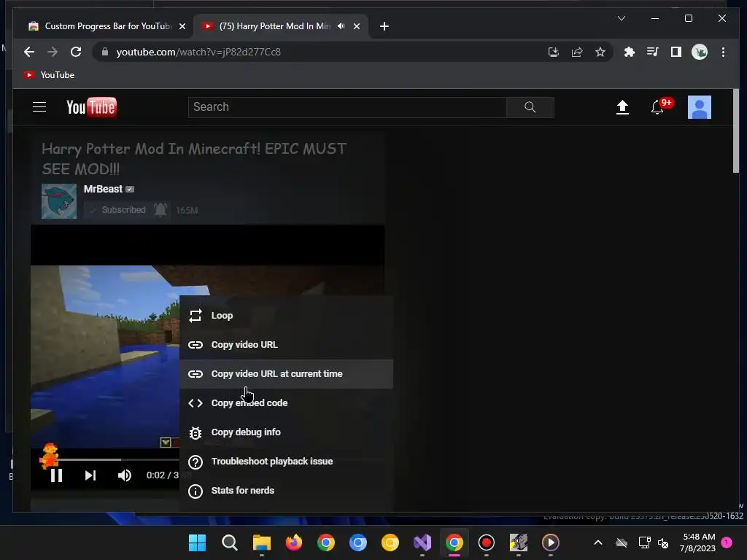Open the Chrome extensions puzzle icon

click(630, 52)
